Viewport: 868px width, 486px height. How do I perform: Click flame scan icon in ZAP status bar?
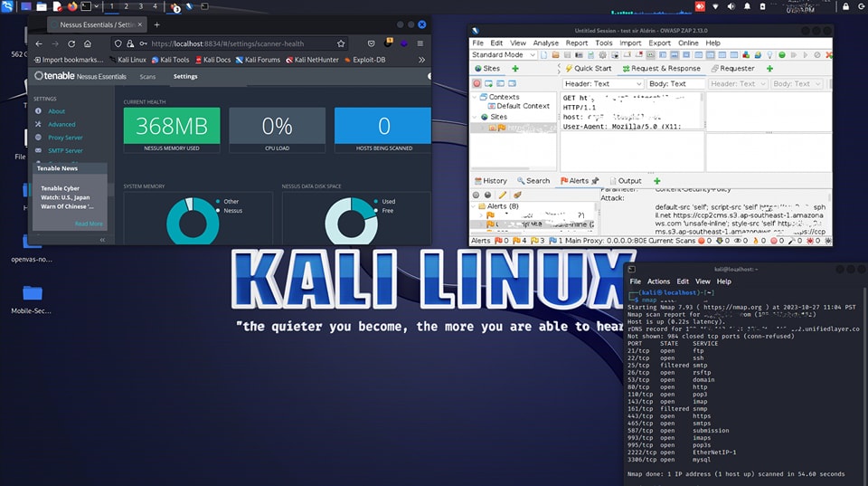756,241
